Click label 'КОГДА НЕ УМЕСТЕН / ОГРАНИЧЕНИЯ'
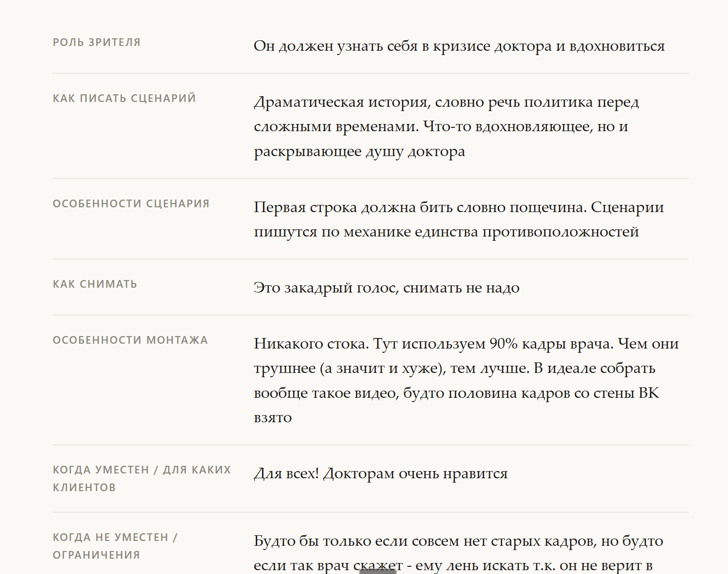The width and height of the screenshot is (728, 574). coord(115,546)
